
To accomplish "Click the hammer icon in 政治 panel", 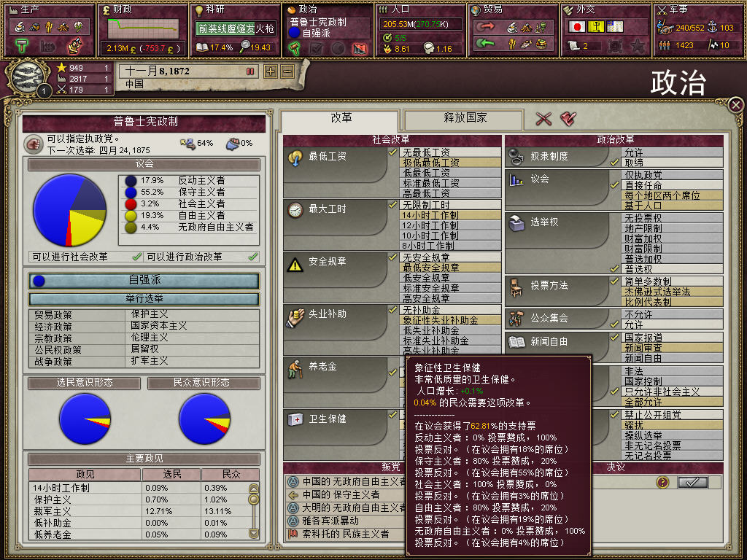I will tap(295, 48).
